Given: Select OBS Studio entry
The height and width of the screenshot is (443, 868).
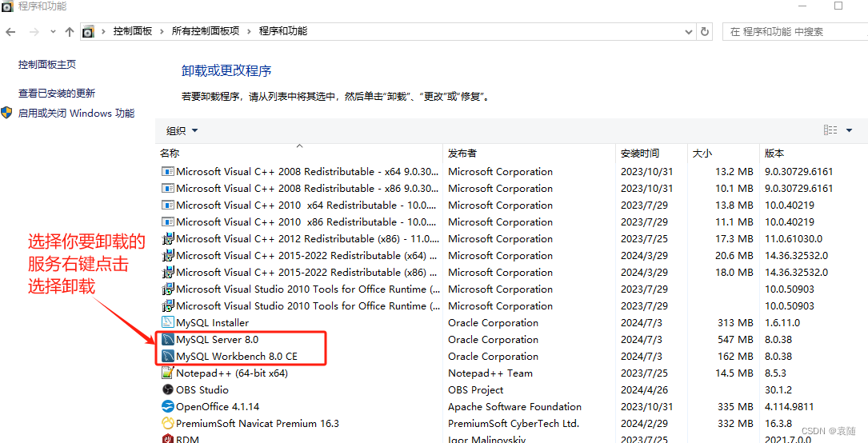Looking at the screenshot, I should [202, 390].
